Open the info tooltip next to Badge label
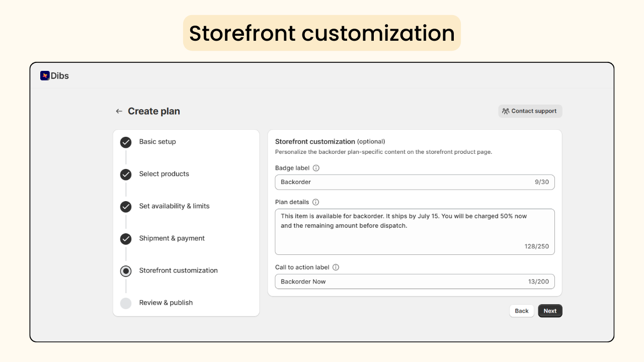The image size is (644, 362). point(317,168)
